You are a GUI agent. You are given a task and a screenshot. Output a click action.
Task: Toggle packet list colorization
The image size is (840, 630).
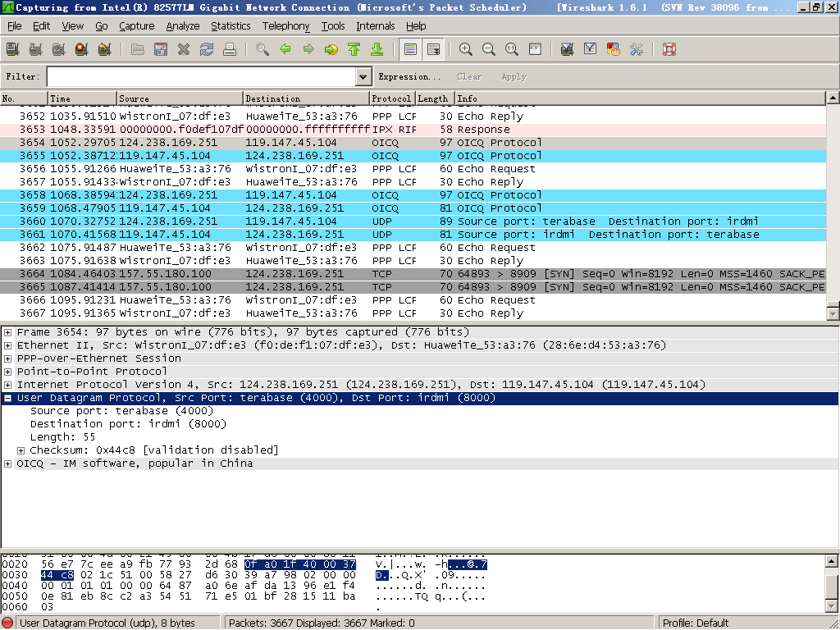click(410, 49)
